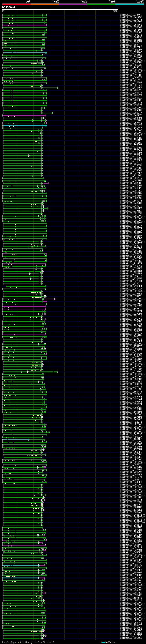Open hit UniRef100_Q99069
Viewport: 146px width, 644px height.
point(131,27)
